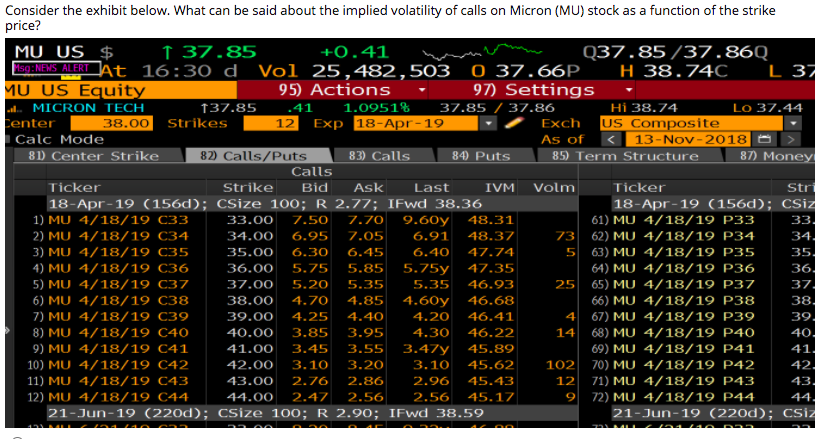Click the 18-Apr-19 (156d) calls expiry group header
This screenshot has height=439, width=827.
312,204
